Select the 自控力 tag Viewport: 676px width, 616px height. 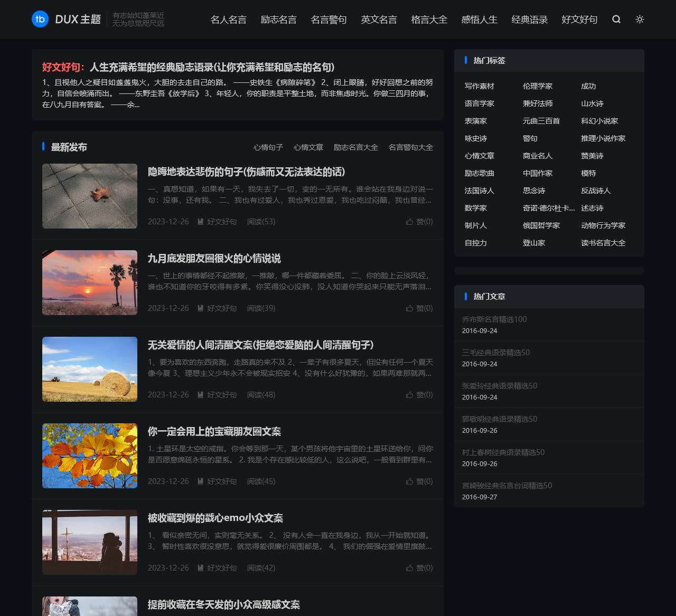coord(476,243)
